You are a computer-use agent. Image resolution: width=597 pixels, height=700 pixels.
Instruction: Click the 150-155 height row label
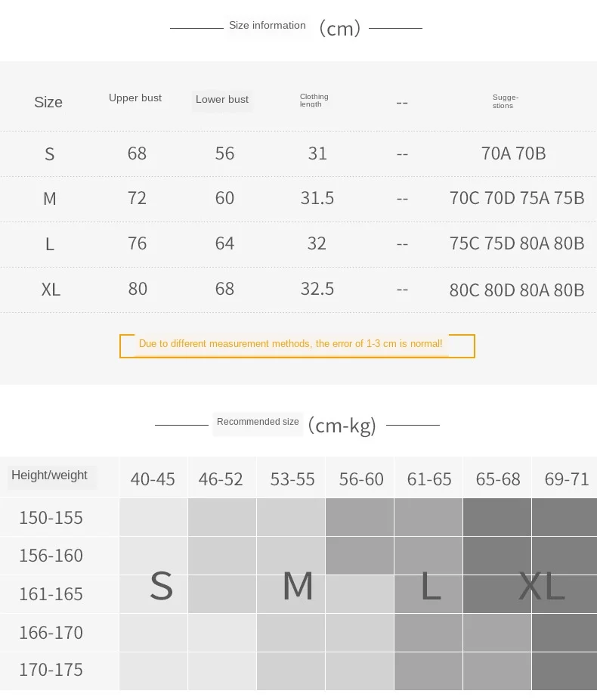click(x=51, y=518)
